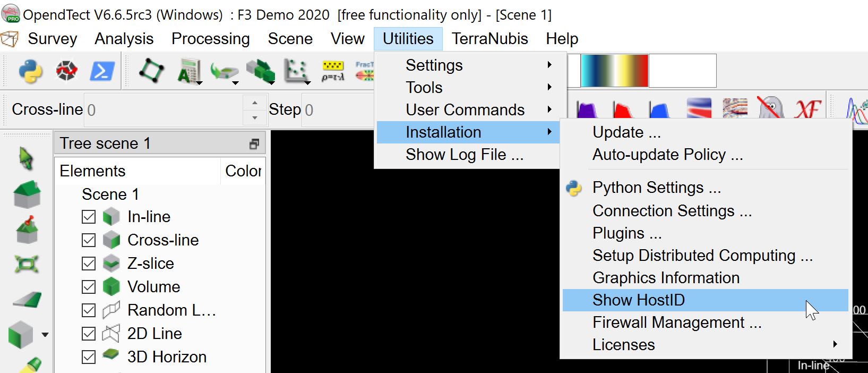
Task: Click the crossed-out ghost icon
Action: click(770, 108)
